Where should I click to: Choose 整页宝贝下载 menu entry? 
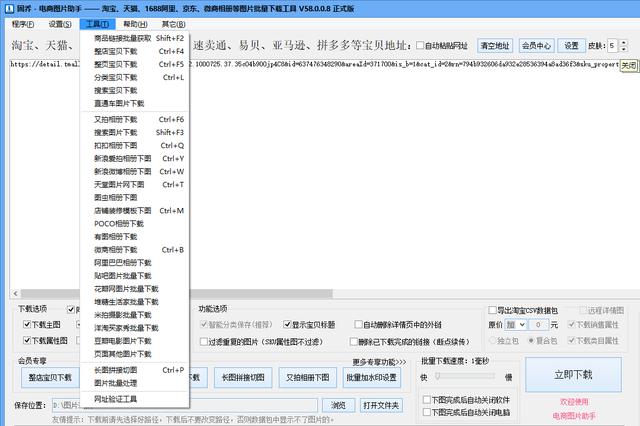tap(135, 64)
